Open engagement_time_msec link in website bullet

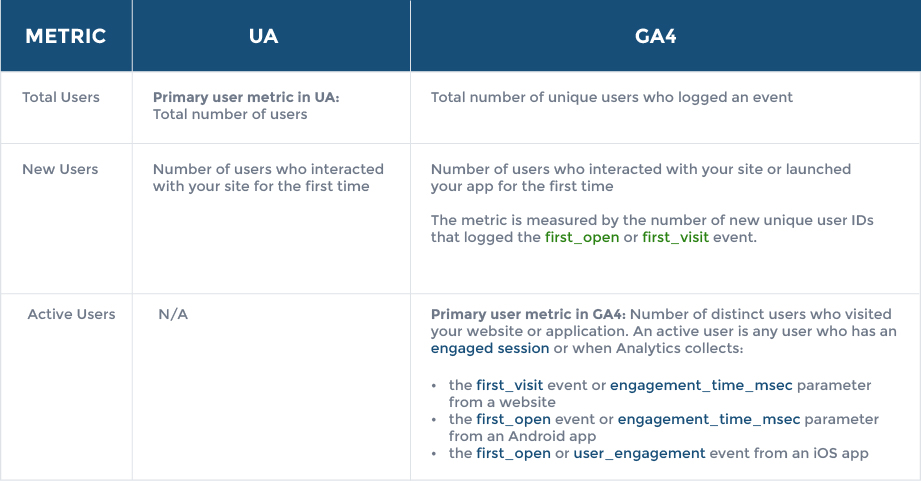701,385
